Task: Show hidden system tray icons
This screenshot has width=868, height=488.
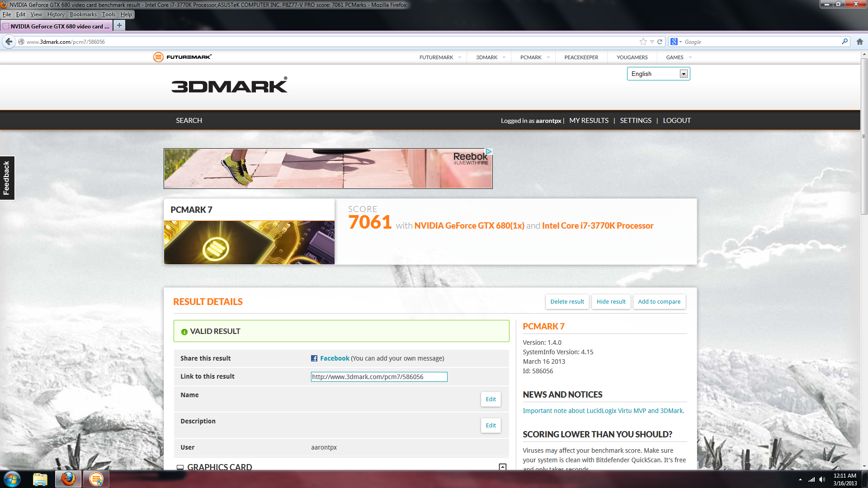Action: click(800, 479)
